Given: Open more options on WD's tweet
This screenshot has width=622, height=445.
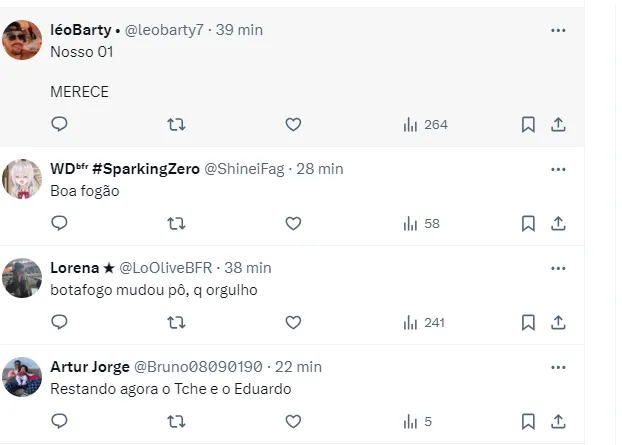Looking at the screenshot, I should tap(558, 169).
